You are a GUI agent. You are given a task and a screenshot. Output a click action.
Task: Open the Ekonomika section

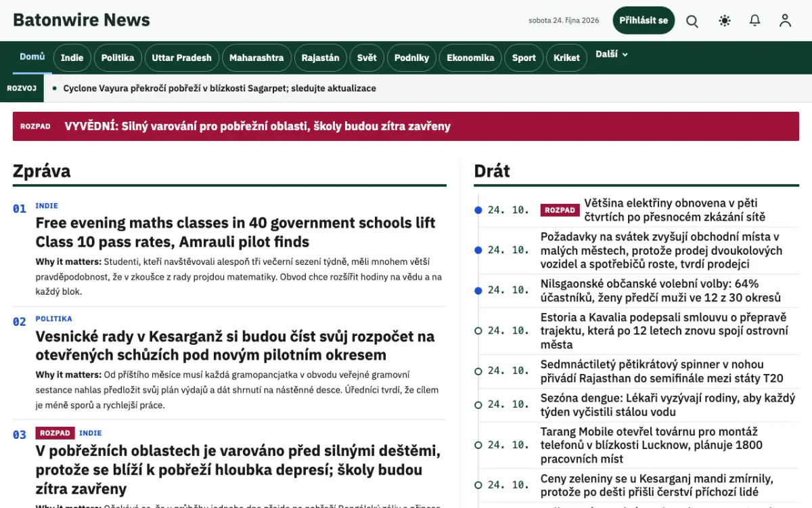[470, 58]
